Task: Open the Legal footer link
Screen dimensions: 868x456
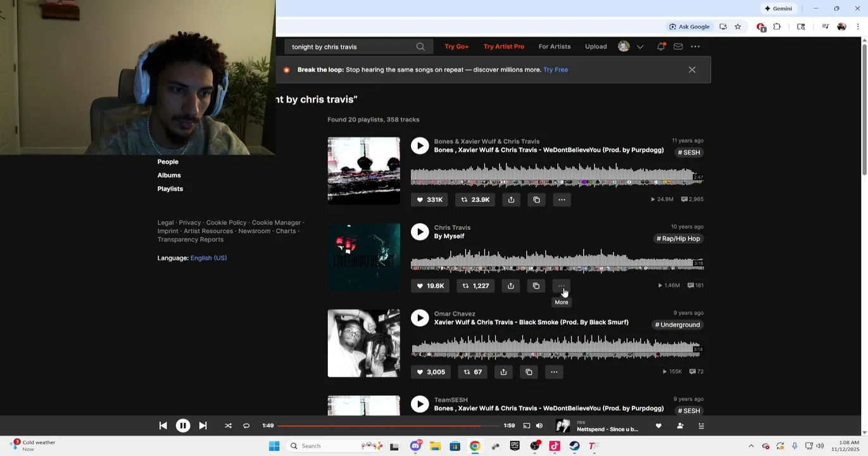Action: coord(165,222)
